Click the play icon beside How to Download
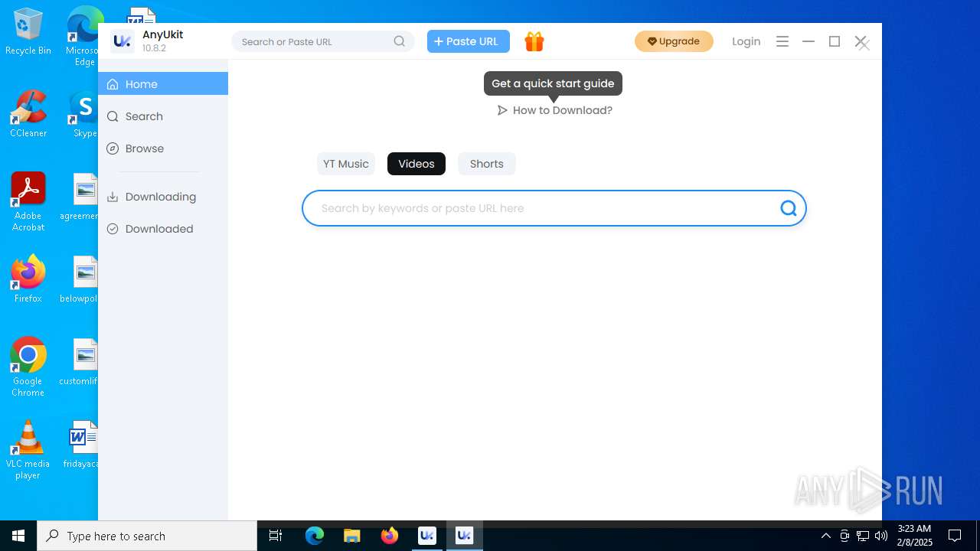The height and width of the screenshot is (551, 980). (x=502, y=110)
